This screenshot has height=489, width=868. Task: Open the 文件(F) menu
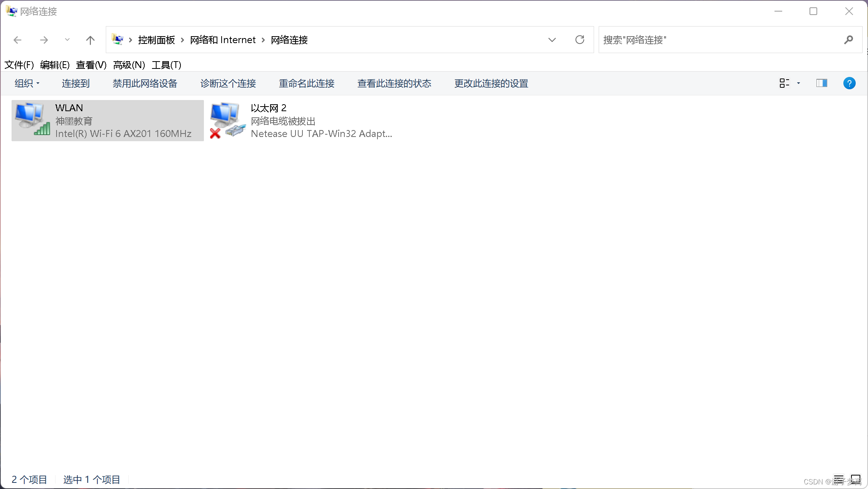(19, 65)
